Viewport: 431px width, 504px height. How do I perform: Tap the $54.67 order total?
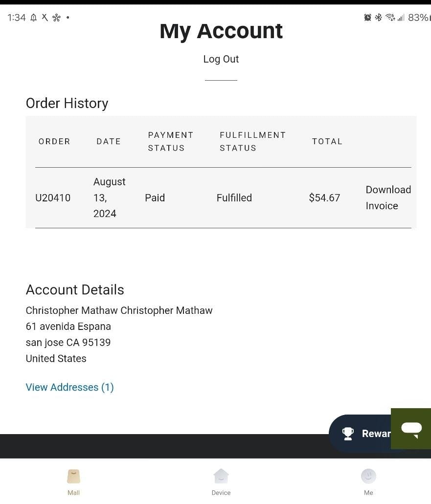point(324,198)
